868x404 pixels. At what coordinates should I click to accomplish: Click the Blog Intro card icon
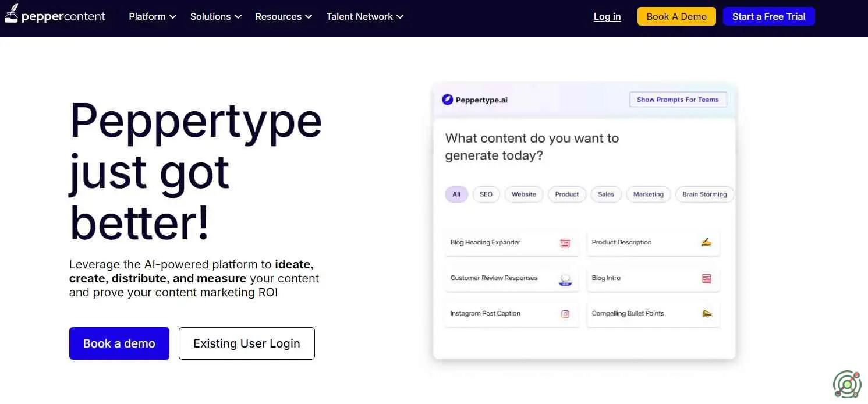click(x=706, y=278)
